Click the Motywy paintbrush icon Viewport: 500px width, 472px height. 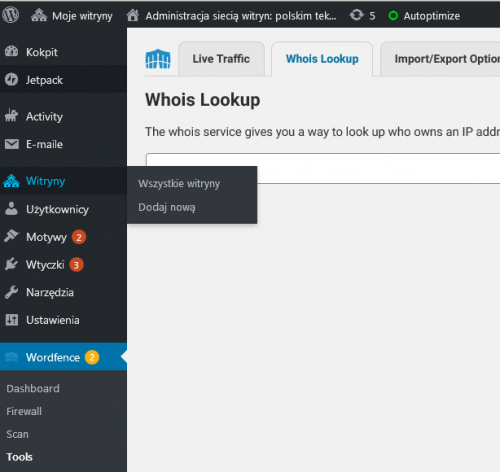click(12, 236)
